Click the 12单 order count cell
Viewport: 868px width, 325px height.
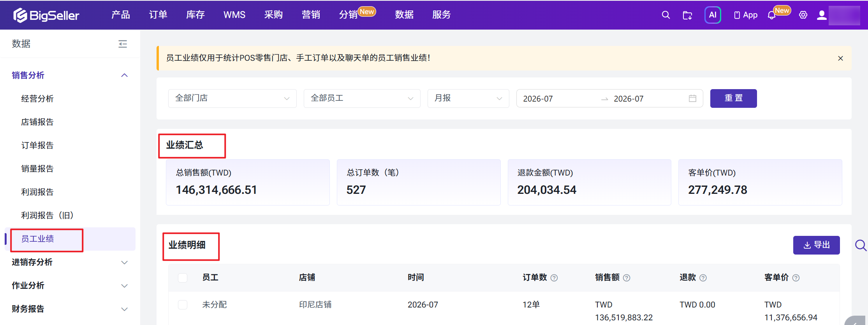[x=531, y=305]
